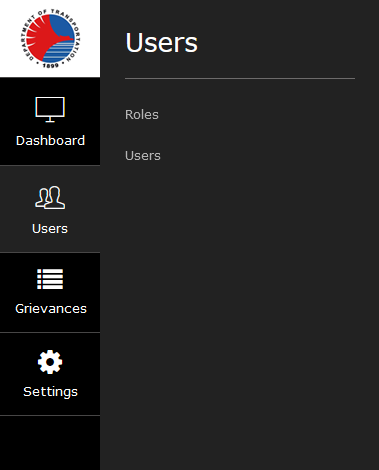Open the Users submenu link under Roles
This screenshot has height=470, width=379.
[143, 156]
